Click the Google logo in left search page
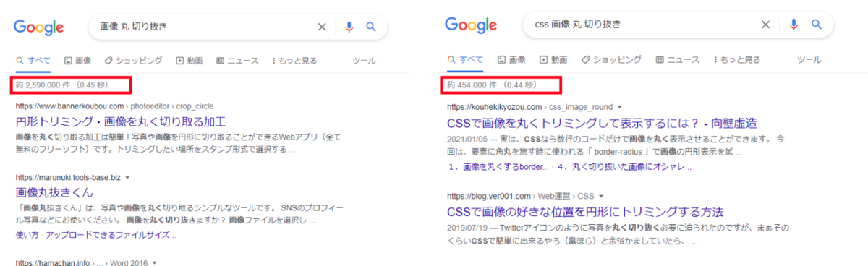 click(38, 28)
